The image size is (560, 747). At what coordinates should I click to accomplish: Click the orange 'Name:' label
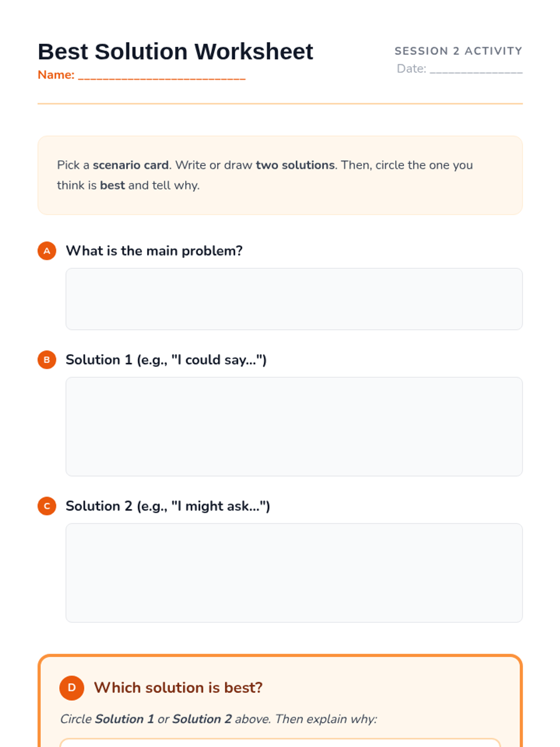(x=56, y=75)
